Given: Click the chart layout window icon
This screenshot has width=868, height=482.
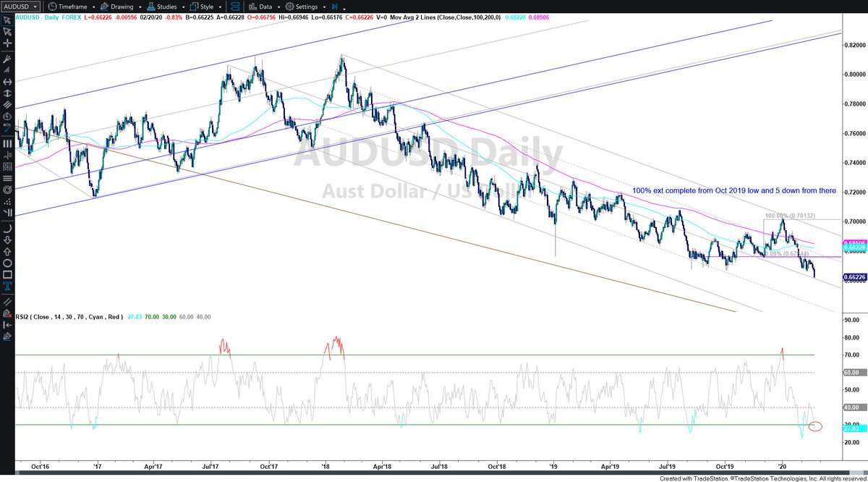Looking at the screenshot, I should (x=234, y=6).
